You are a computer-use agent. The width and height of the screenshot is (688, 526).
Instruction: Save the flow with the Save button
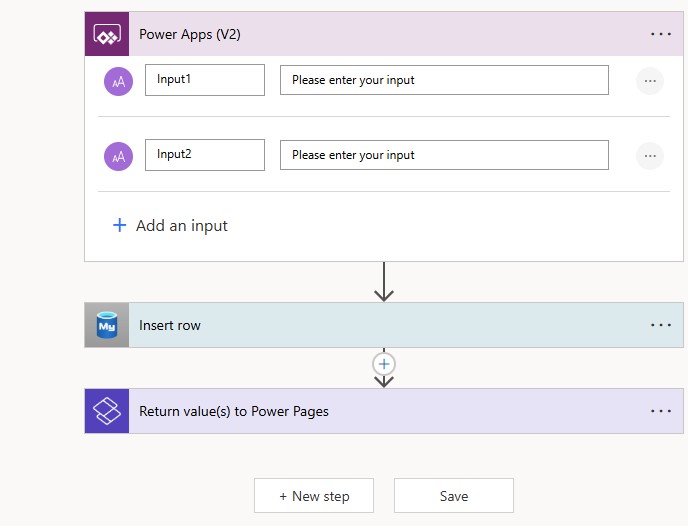click(x=454, y=496)
